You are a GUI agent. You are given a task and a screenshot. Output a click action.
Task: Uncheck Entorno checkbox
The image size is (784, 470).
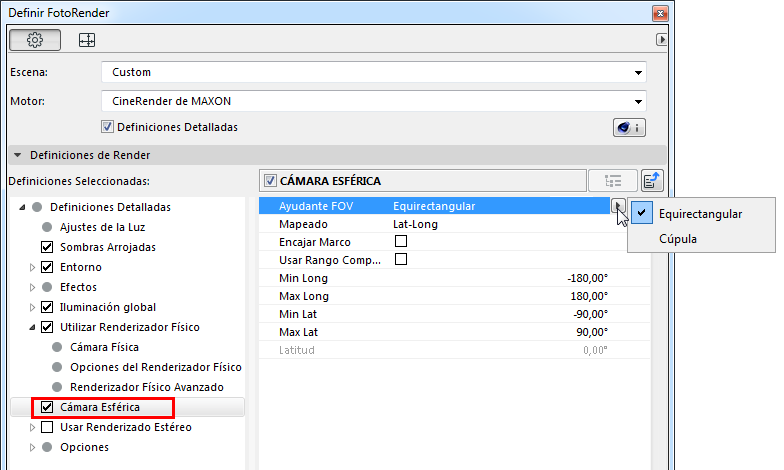tap(47, 267)
